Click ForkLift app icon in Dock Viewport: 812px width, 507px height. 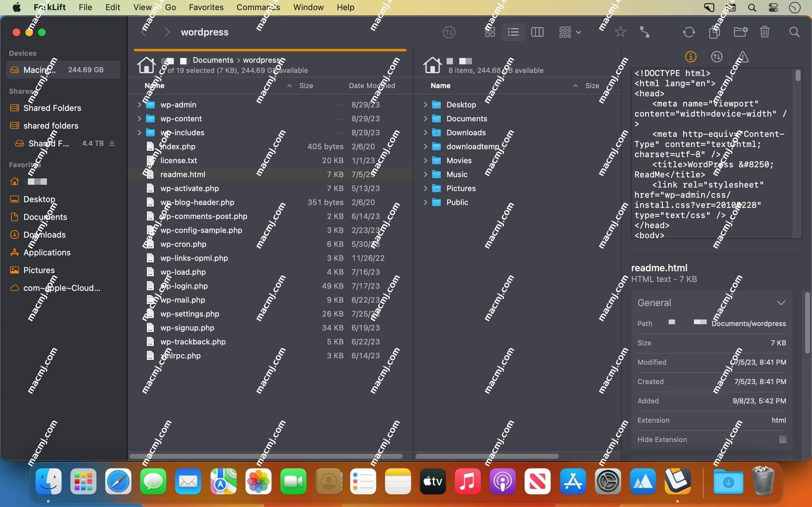677,481
